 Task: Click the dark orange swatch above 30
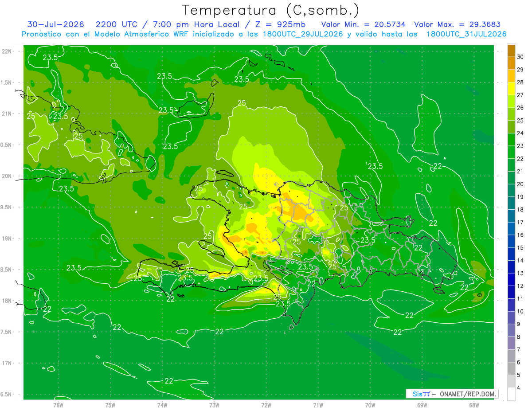click(x=511, y=51)
